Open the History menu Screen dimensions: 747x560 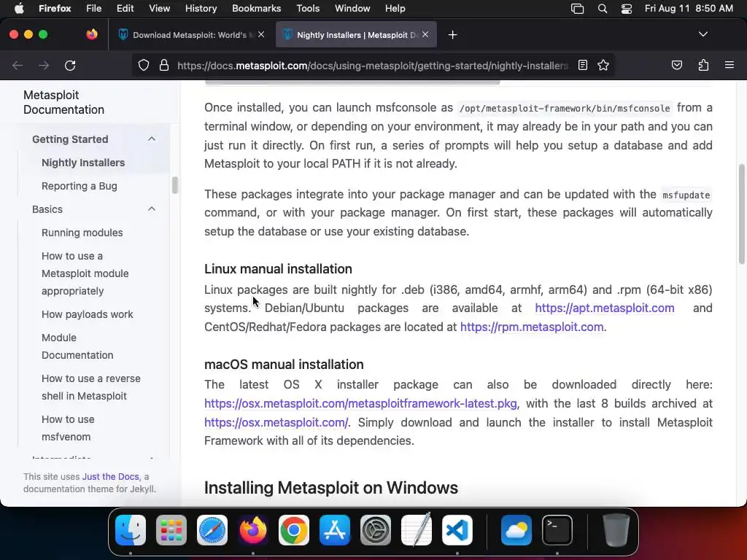click(201, 8)
